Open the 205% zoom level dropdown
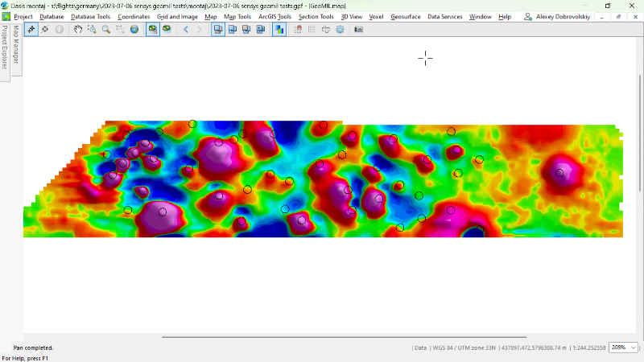This screenshot has height=362, width=644. (x=624, y=348)
